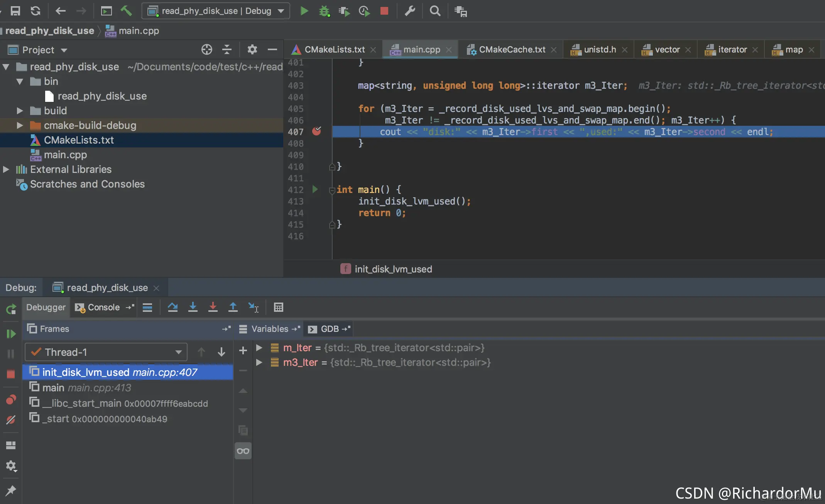Open the Thread-1 selector combo box
825x504 pixels.
pos(106,352)
